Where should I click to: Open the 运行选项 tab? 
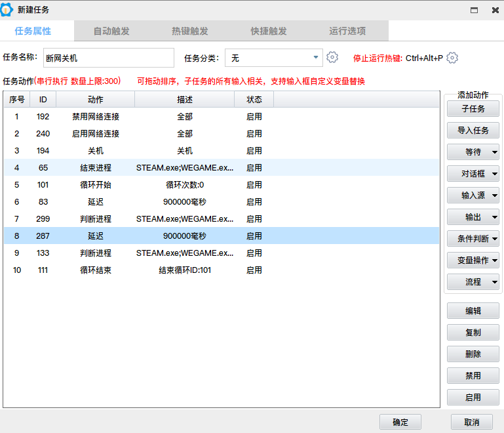[347, 31]
